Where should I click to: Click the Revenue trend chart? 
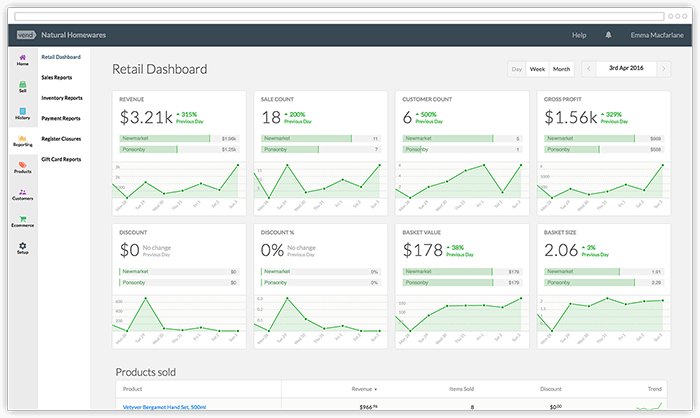click(x=179, y=186)
